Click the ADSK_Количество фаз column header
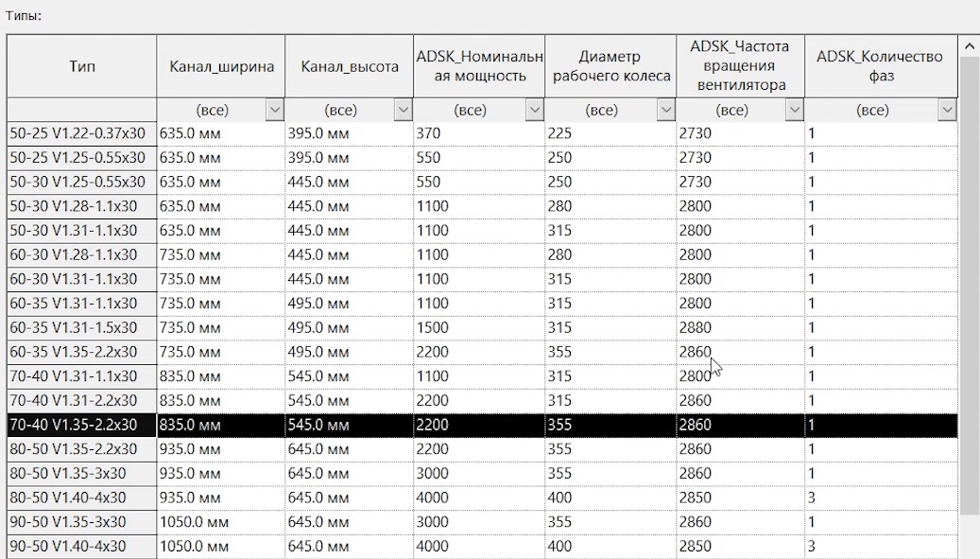 click(x=880, y=66)
